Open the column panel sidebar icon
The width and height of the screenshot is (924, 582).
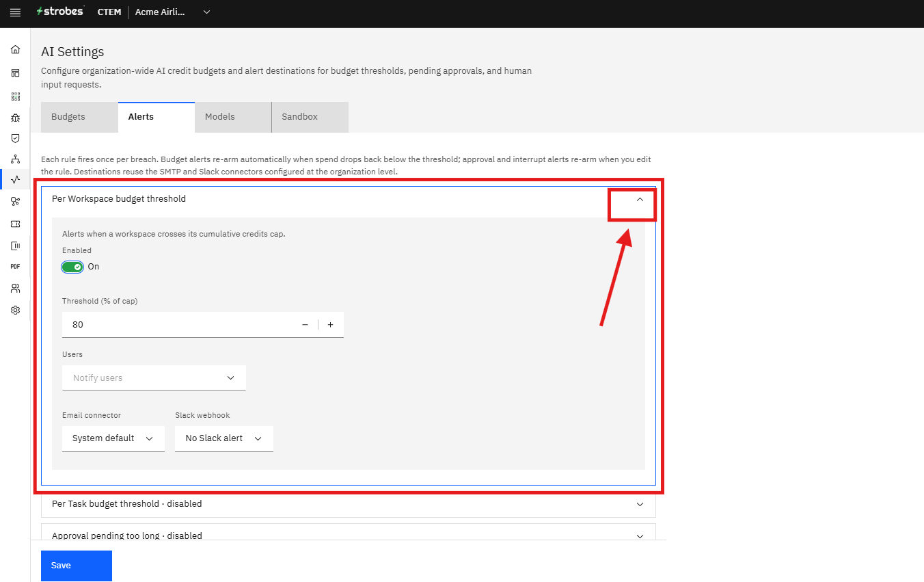(x=15, y=246)
